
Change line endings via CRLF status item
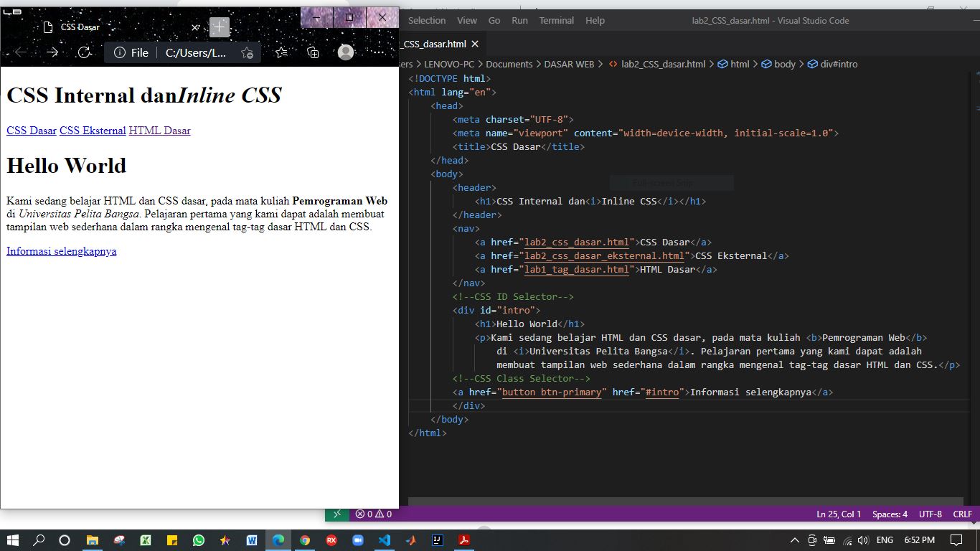[962, 514]
